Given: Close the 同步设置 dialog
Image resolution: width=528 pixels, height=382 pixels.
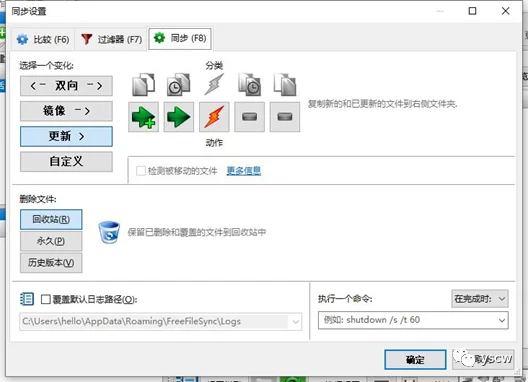Looking at the screenshot, I should (x=505, y=11).
